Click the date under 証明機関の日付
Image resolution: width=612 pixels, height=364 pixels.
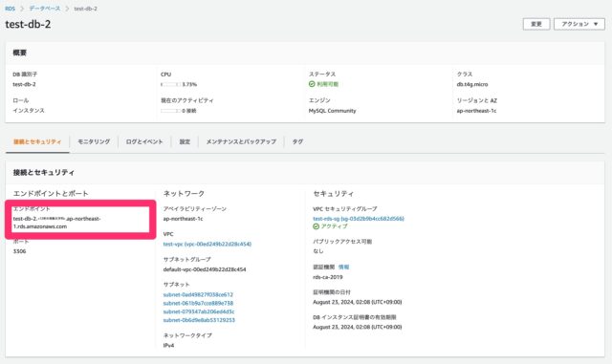click(357, 302)
